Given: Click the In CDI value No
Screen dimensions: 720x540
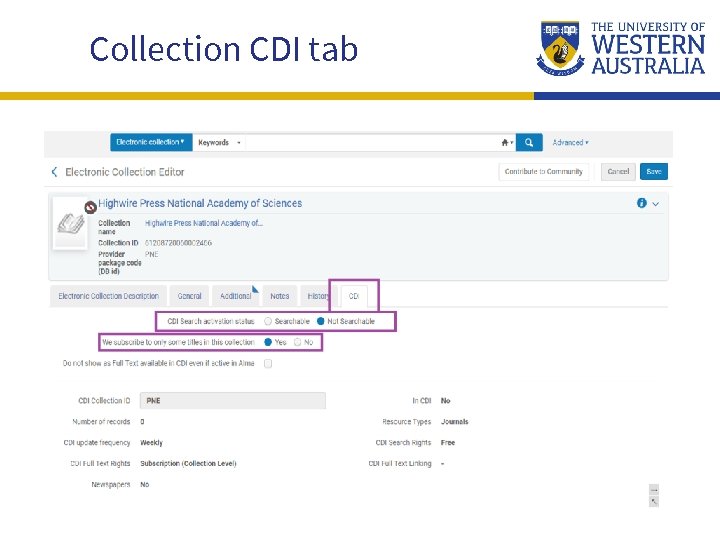Looking at the screenshot, I should 445,401.
